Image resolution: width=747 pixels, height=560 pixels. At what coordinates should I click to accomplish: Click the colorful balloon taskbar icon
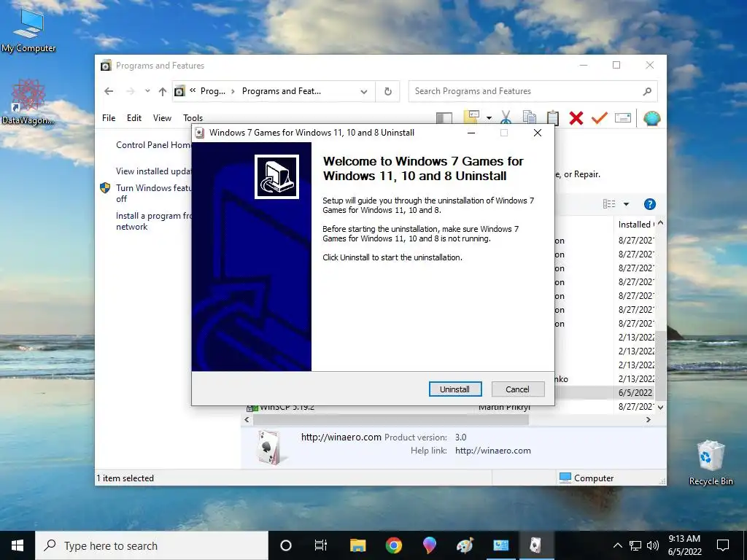coord(429,545)
